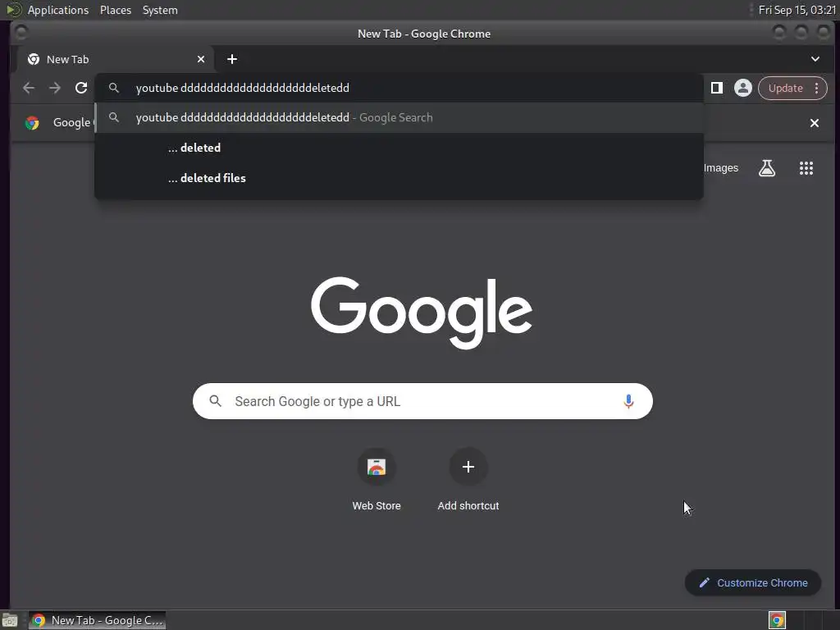
Task: Open Search Labs flask icon
Action: point(767,168)
